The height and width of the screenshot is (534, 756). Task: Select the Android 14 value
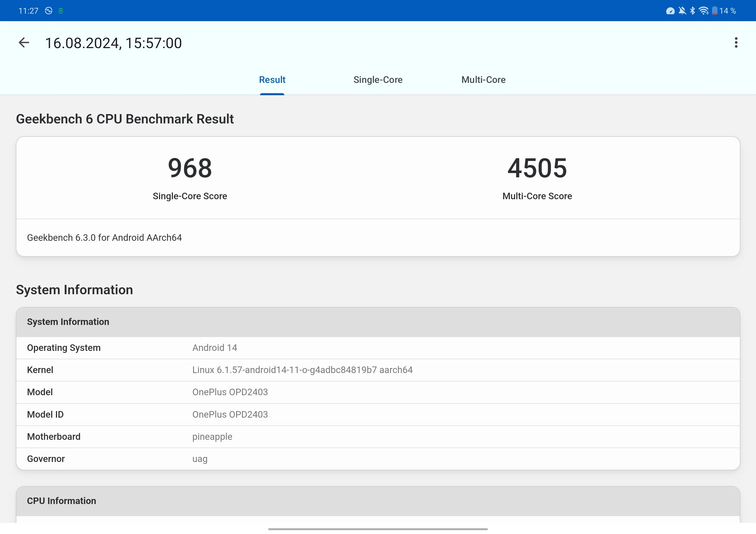(215, 348)
